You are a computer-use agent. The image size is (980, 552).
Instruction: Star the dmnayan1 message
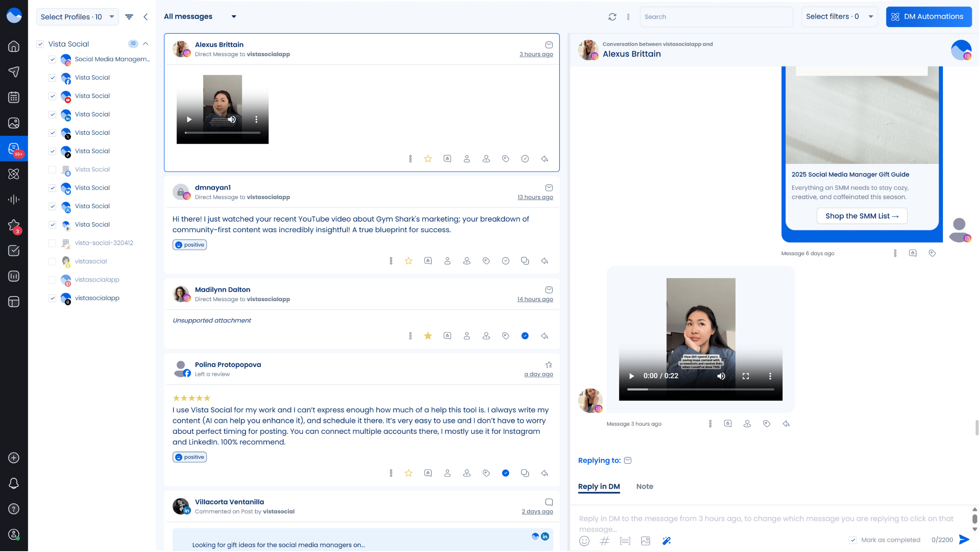pos(409,261)
